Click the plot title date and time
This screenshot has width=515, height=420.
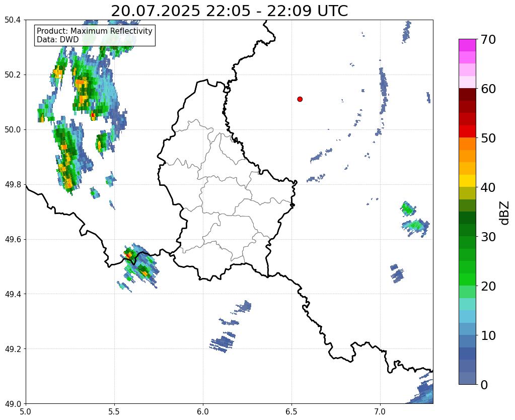click(x=229, y=11)
